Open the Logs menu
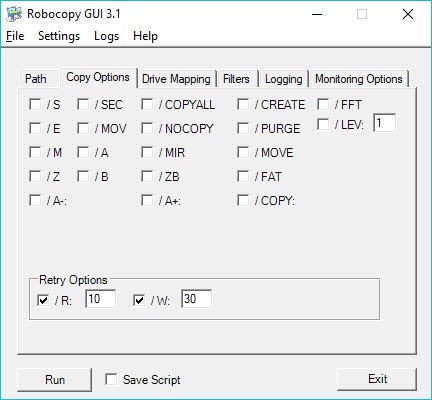The height and width of the screenshot is (400, 432). [x=106, y=36]
